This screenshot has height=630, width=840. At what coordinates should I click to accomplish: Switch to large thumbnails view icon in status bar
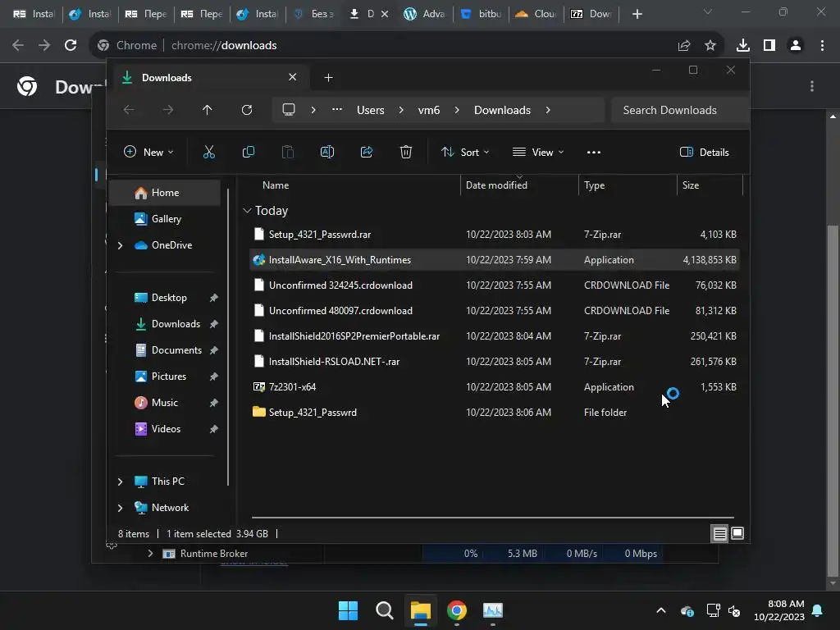click(x=737, y=533)
